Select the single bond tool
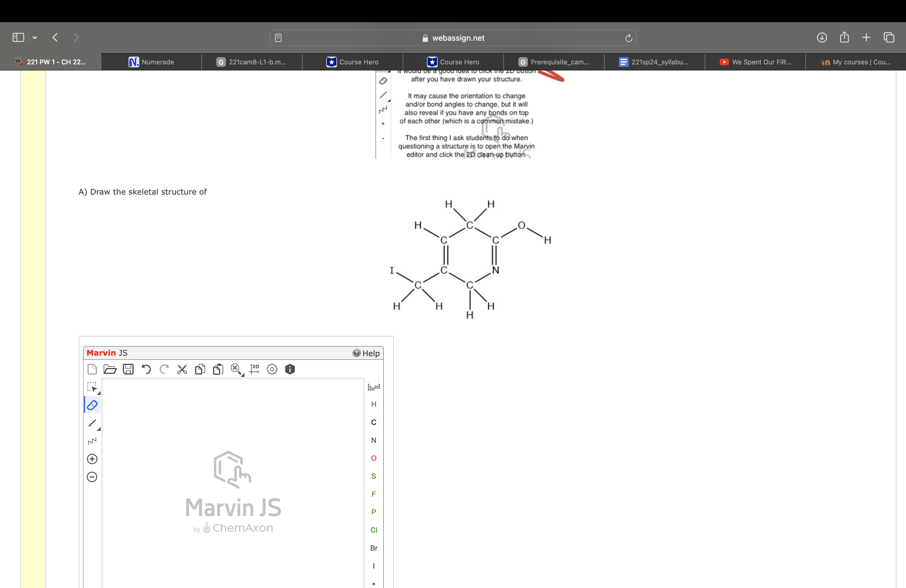The width and height of the screenshot is (906, 588). click(93, 423)
